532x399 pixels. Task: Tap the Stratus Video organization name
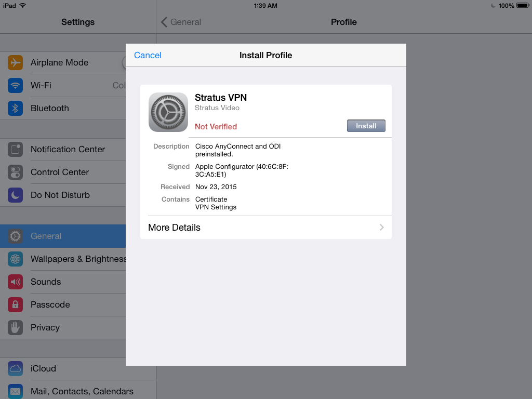(217, 108)
